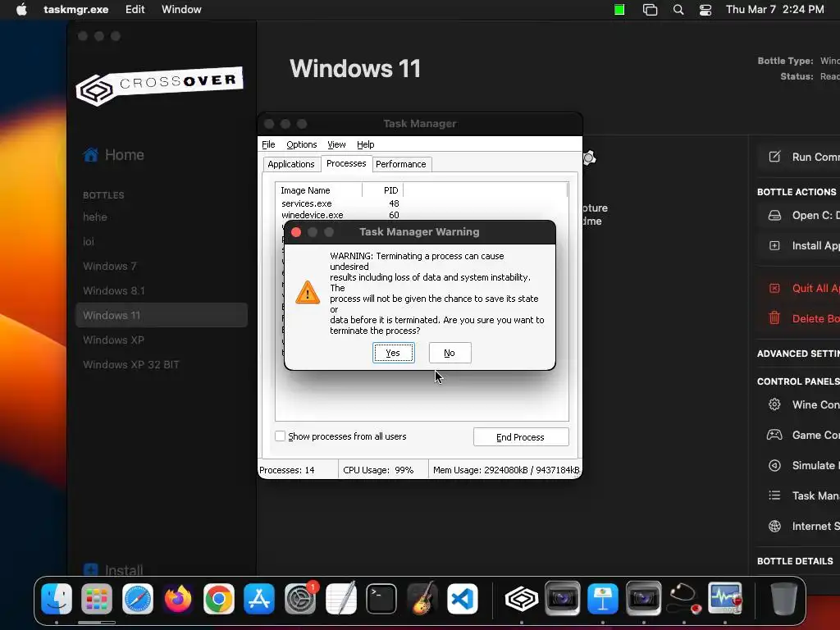This screenshot has width=840, height=630.
Task: Launch Firefox from the Dock
Action: coord(178,598)
